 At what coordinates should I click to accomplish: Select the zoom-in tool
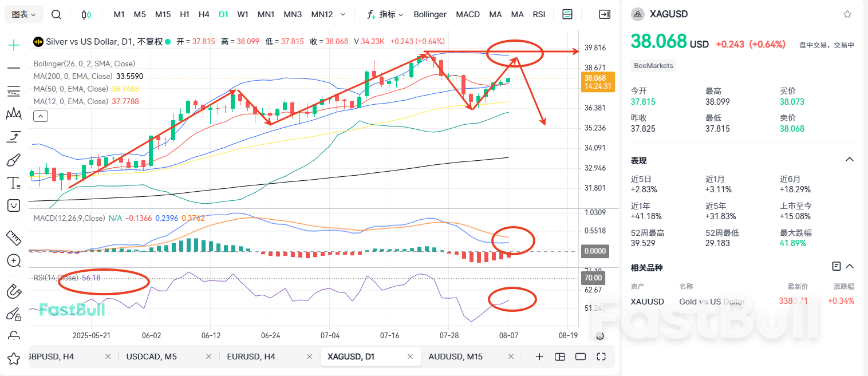point(14,260)
